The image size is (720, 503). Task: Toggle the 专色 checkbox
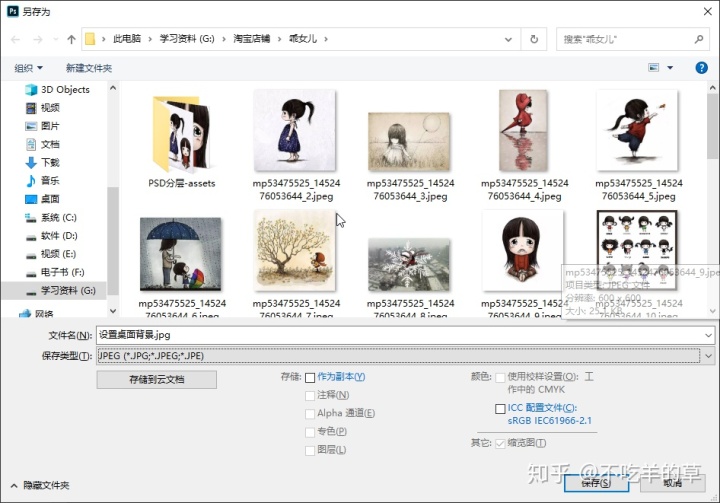[310, 432]
